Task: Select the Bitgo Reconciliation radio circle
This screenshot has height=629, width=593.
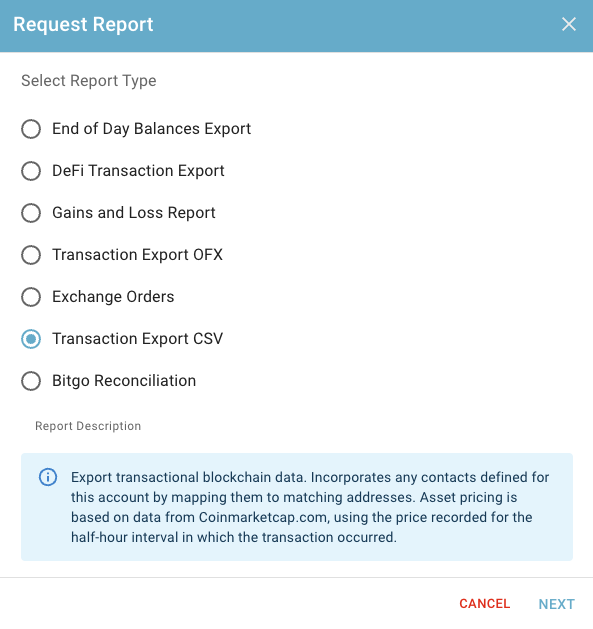Action: coord(31,381)
